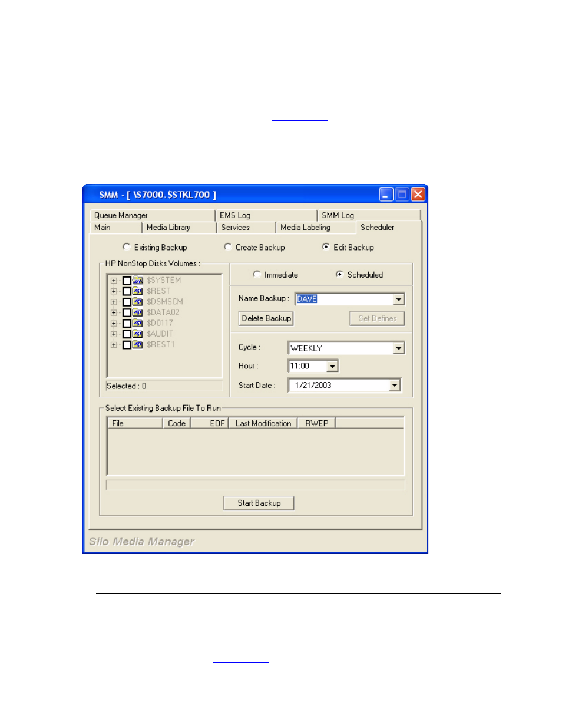Click the $SYSTEM volume label
The width and height of the screenshot is (562, 728).
(x=164, y=281)
